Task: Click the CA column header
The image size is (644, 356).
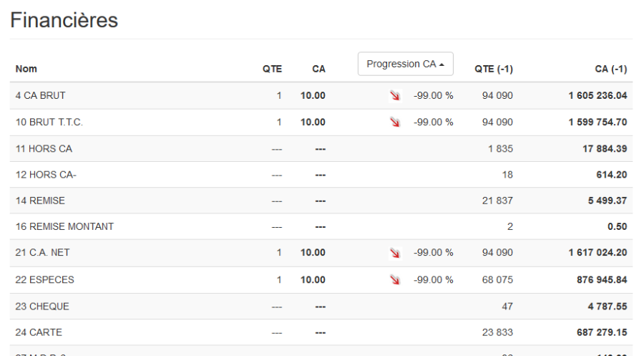Action: [x=318, y=69]
